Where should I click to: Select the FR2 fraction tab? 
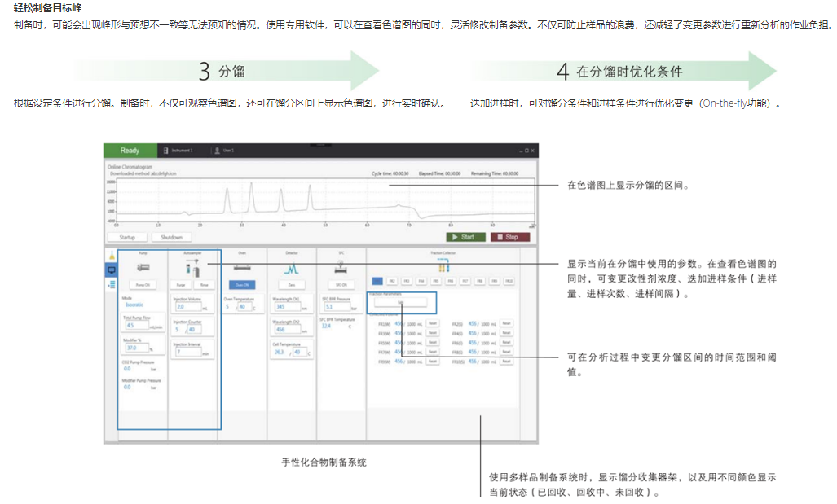[392, 281]
